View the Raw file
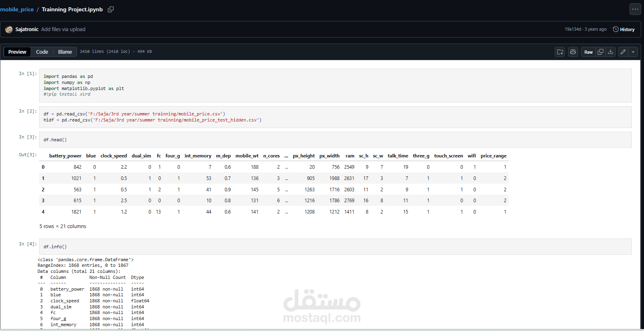This screenshot has width=644, height=331. (588, 52)
